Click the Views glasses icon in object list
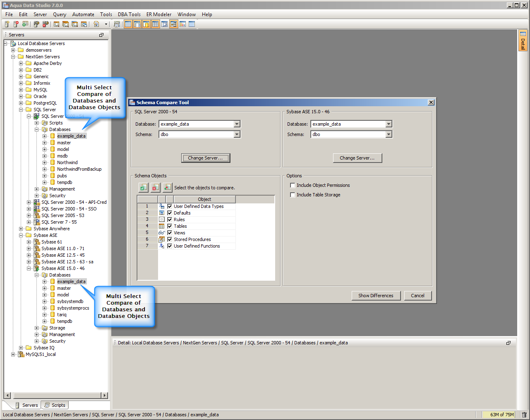 (162, 233)
